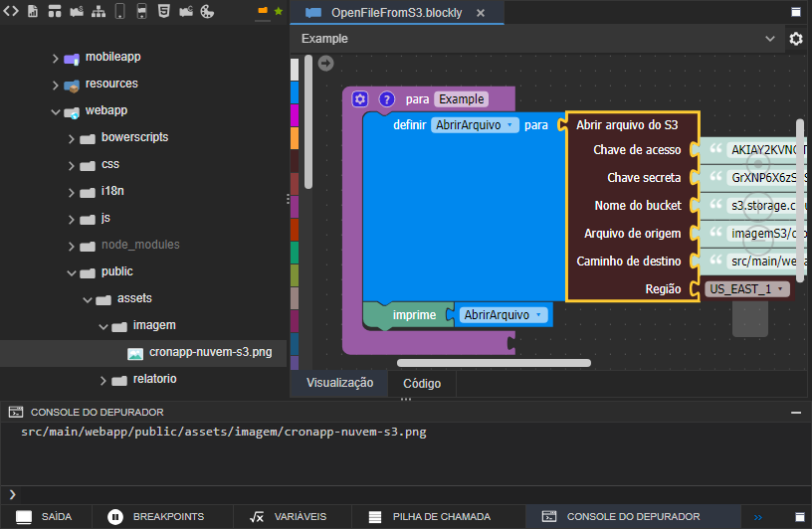Click the orange toolbox category swatch
Image resolution: width=812 pixels, height=529 pixels.
[295, 138]
